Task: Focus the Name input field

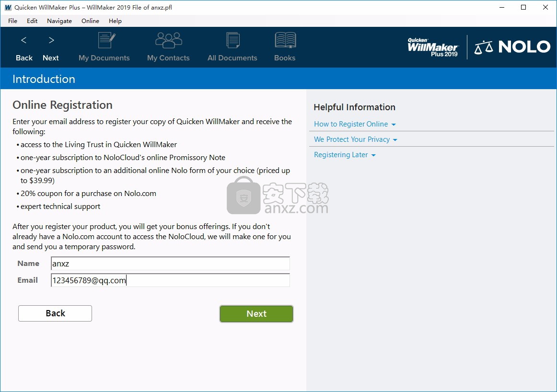Action: [170, 264]
